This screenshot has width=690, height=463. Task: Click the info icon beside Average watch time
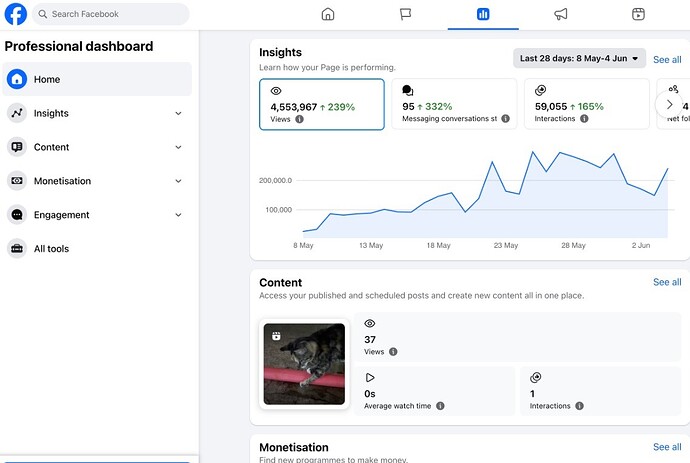click(x=440, y=406)
